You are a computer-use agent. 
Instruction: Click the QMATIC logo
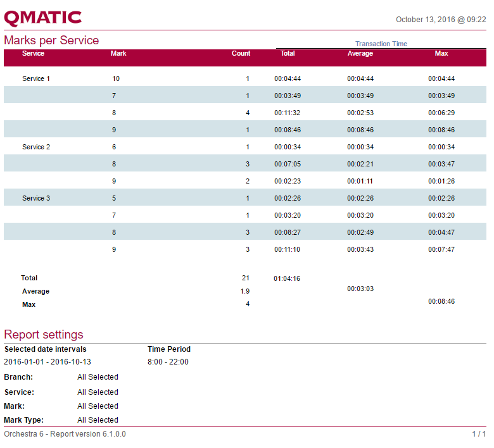click(43, 18)
